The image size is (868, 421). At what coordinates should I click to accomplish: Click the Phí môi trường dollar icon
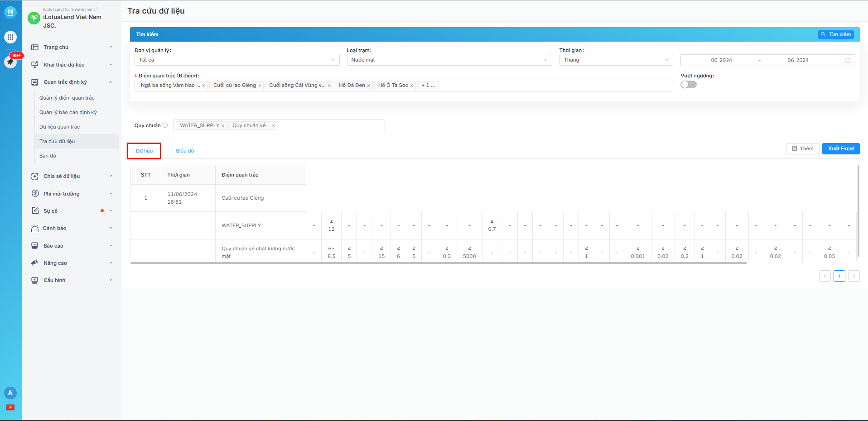click(x=35, y=194)
